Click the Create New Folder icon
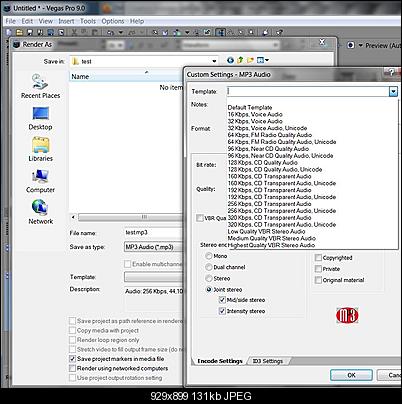Image resolution: width=402 pixels, height=404 pixels. pos(250,60)
